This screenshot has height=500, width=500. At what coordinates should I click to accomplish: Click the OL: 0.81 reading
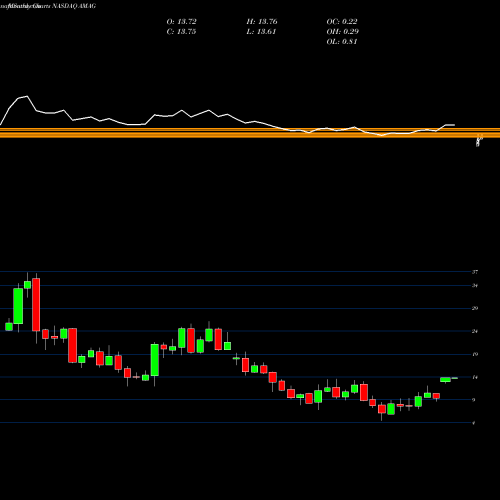tap(342, 42)
